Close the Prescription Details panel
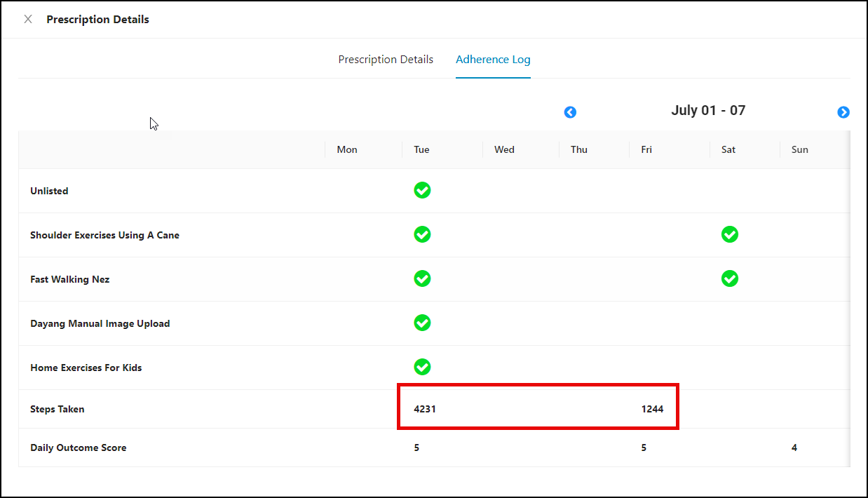This screenshot has width=868, height=498. [28, 19]
